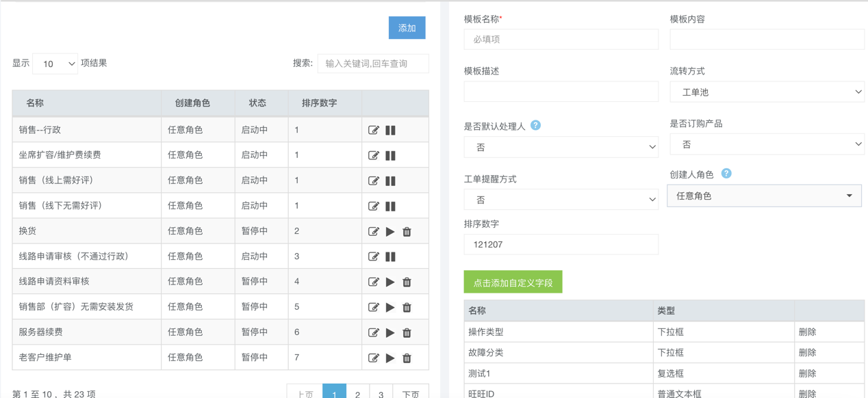868x398 pixels.
Task: Start the 换货 template with play icon
Action: pos(390,231)
